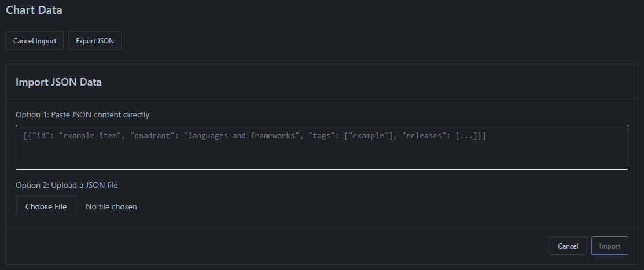Click the 'Option 2: Upload a JSON file' label
Image resolution: width=644 pixels, height=270 pixels.
pyautogui.click(x=67, y=185)
